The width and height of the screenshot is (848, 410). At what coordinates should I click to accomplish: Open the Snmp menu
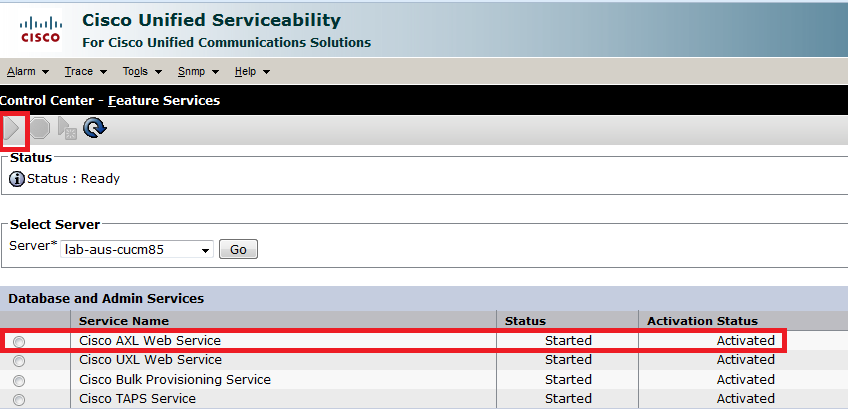point(198,71)
